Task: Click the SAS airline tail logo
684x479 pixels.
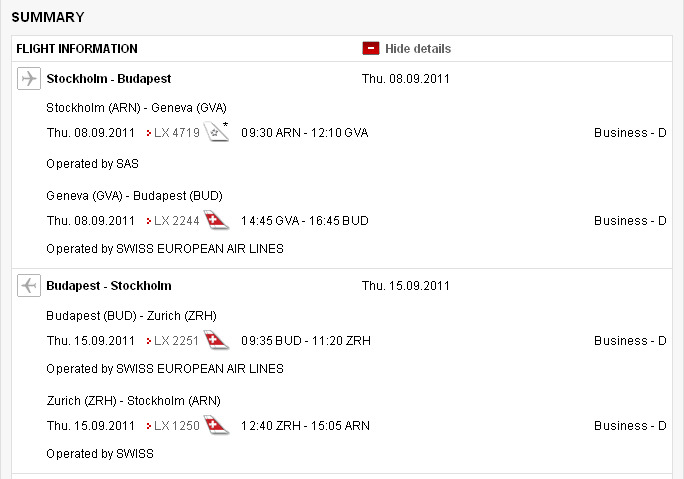Action: coord(217,133)
